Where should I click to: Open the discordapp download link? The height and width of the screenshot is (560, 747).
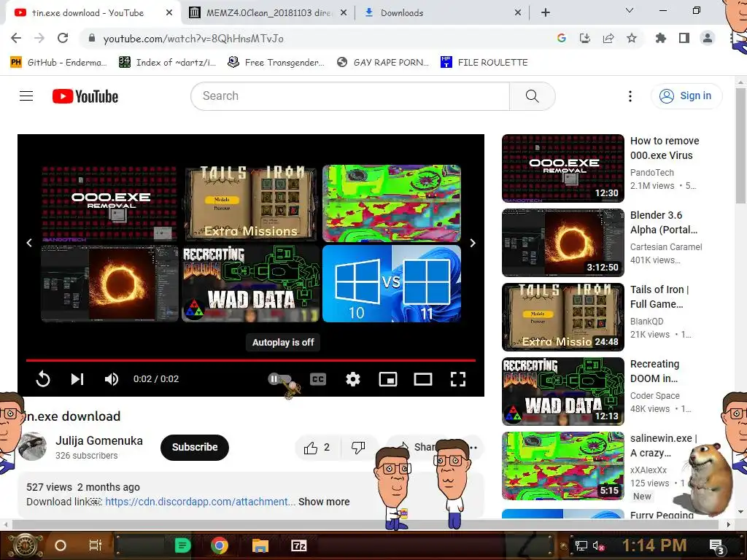click(200, 502)
